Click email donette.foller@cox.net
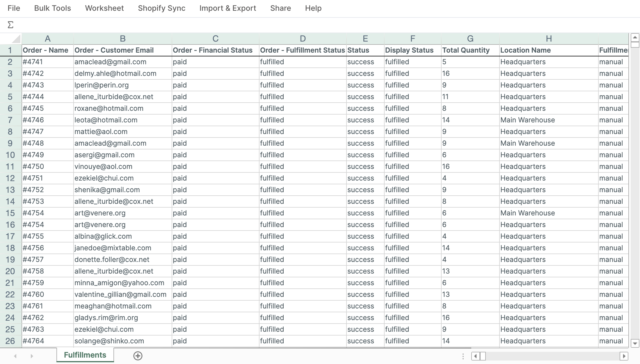Screen dimensions: 640x364 pyautogui.click(x=122, y=260)
